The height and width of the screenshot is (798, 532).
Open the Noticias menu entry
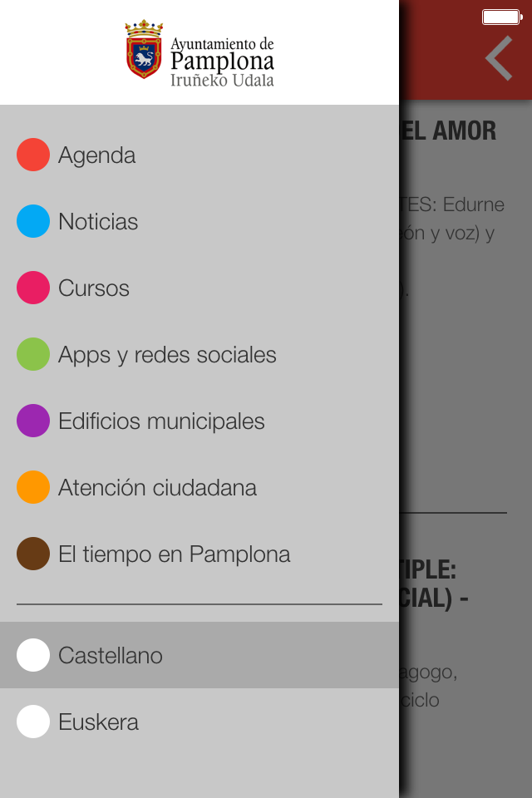(x=98, y=222)
